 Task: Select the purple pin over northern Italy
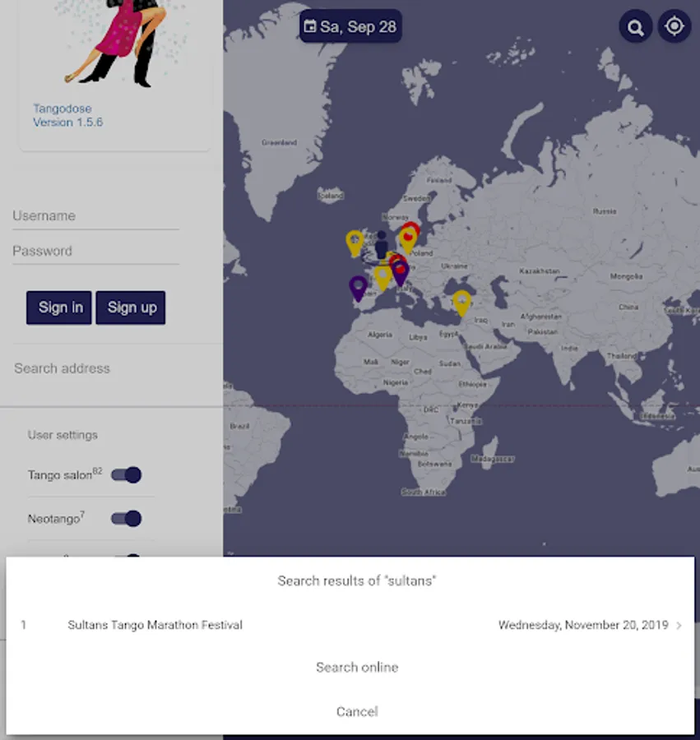[401, 274]
